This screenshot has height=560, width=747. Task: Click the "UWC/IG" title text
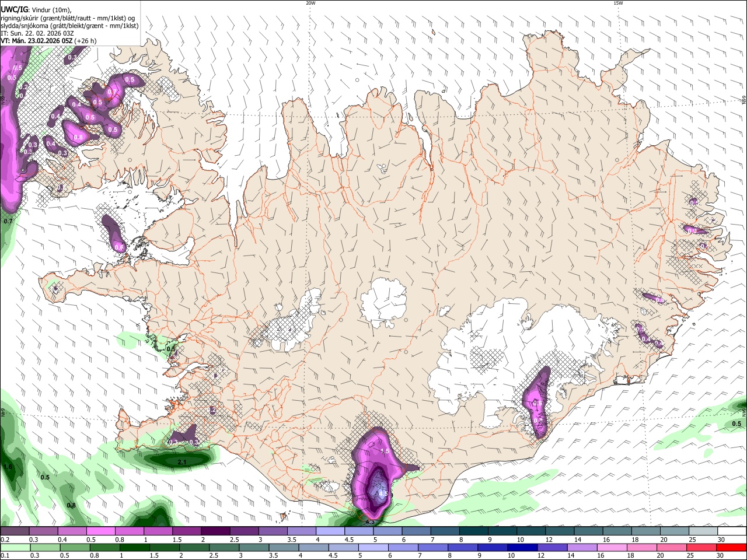14,10
